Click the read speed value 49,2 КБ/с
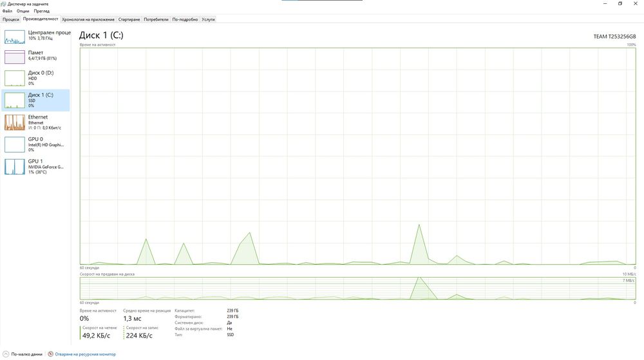The width and height of the screenshot is (644, 360). 96,336
